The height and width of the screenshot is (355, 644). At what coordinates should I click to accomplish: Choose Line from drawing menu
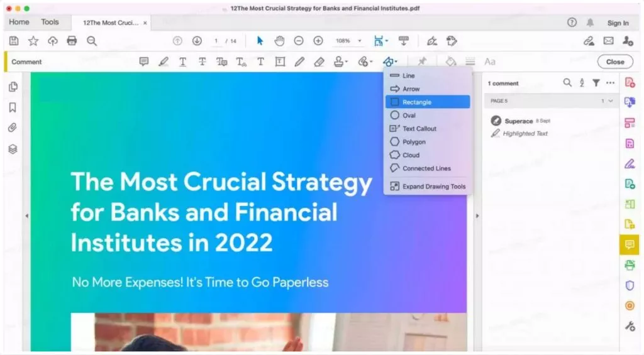pyautogui.click(x=428, y=75)
